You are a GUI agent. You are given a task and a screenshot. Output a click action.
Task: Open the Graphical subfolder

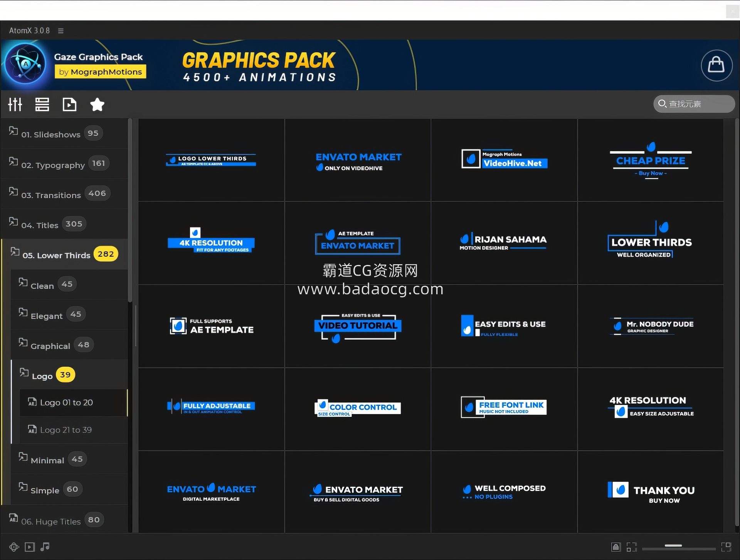[x=69, y=345]
